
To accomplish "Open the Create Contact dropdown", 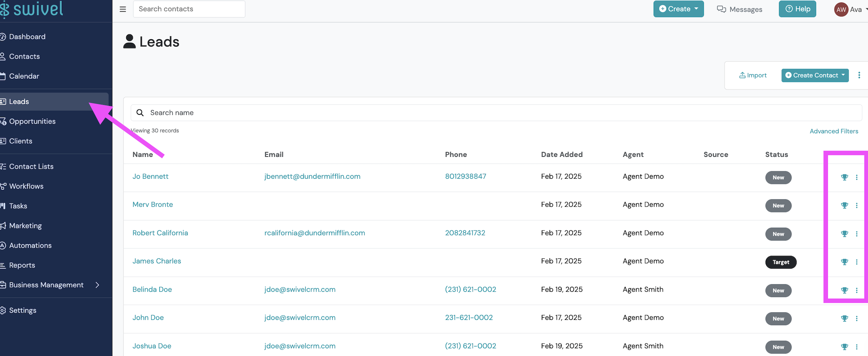I will point(815,75).
